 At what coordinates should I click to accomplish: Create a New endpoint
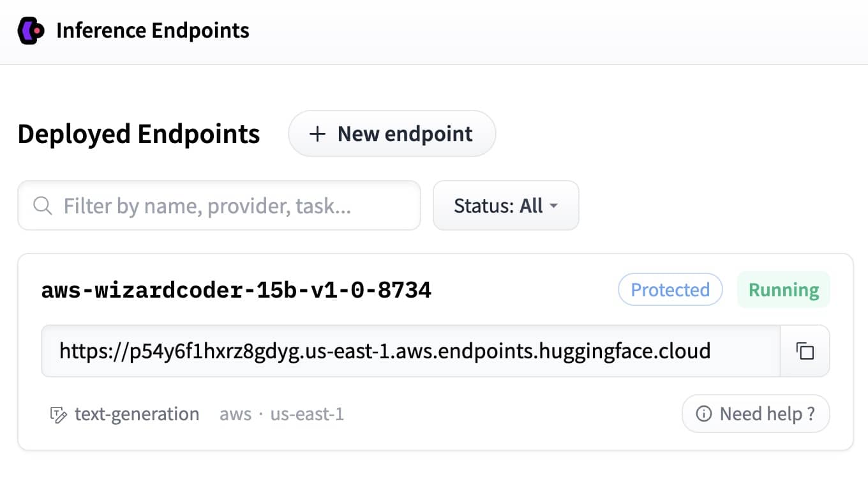tap(392, 133)
